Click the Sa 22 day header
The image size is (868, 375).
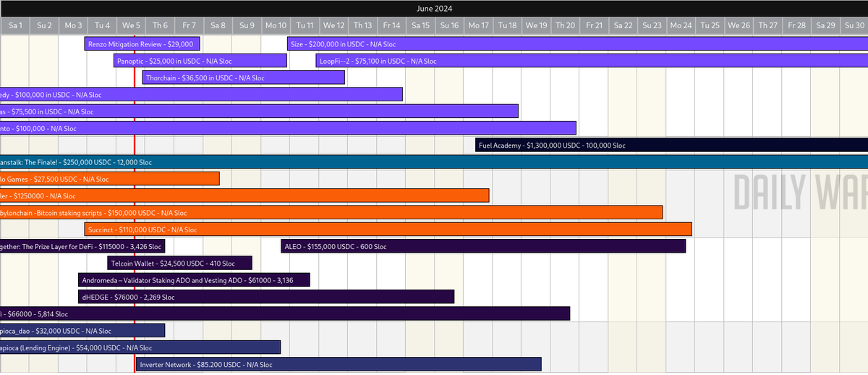623,25
